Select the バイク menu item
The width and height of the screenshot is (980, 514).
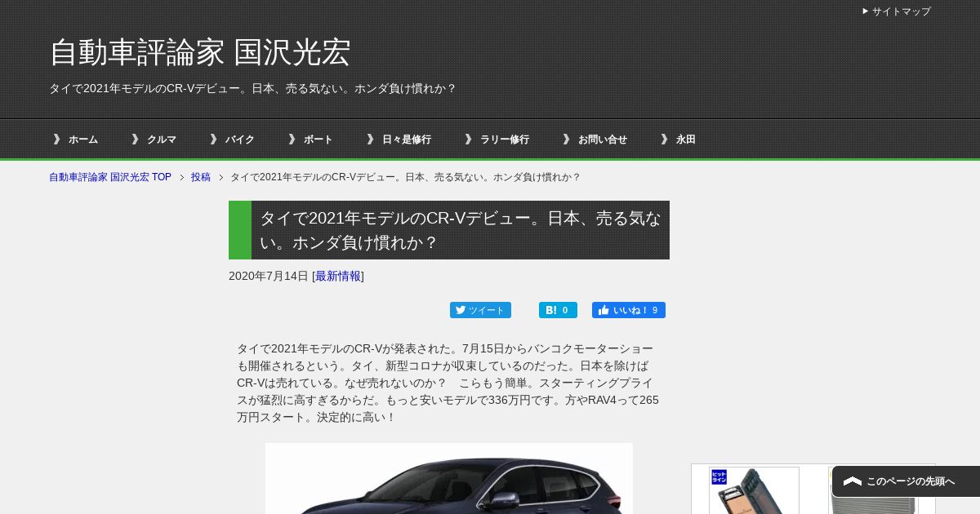[x=232, y=140]
